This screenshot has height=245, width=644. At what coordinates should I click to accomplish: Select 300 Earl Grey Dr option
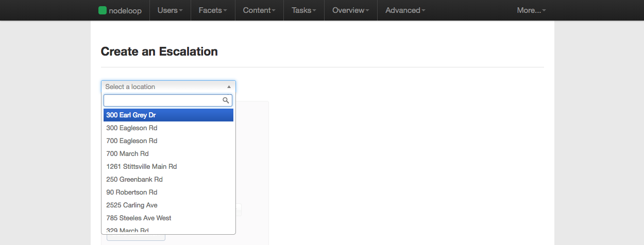[168, 115]
